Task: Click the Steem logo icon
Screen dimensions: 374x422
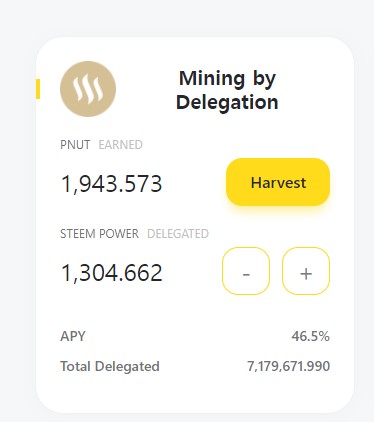Action: pos(88,89)
